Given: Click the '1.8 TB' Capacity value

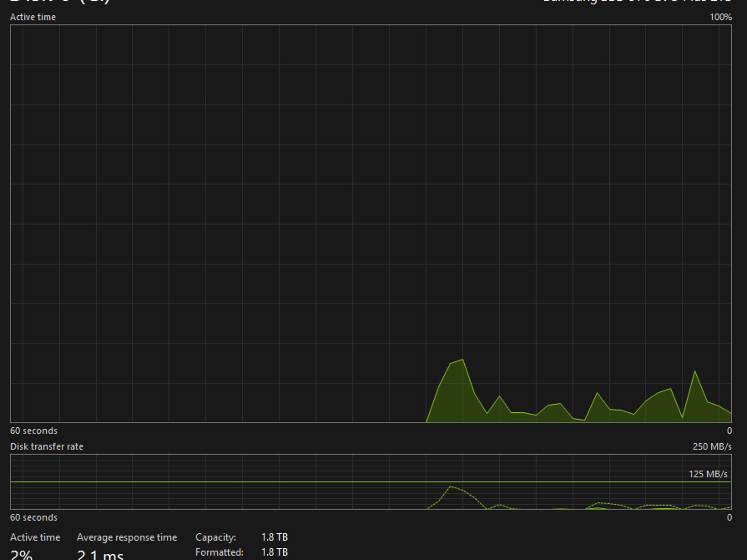Looking at the screenshot, I should 275,537.
